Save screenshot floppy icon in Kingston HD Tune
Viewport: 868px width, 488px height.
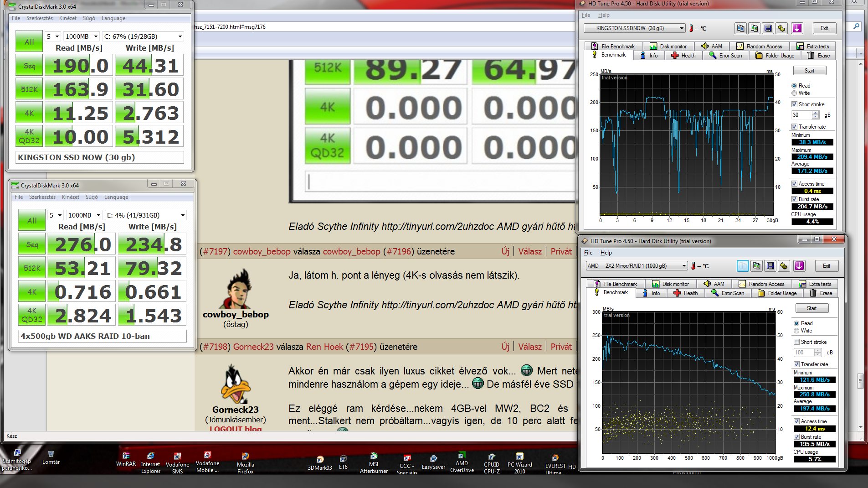pyautogui.click(x=768, y=28)
